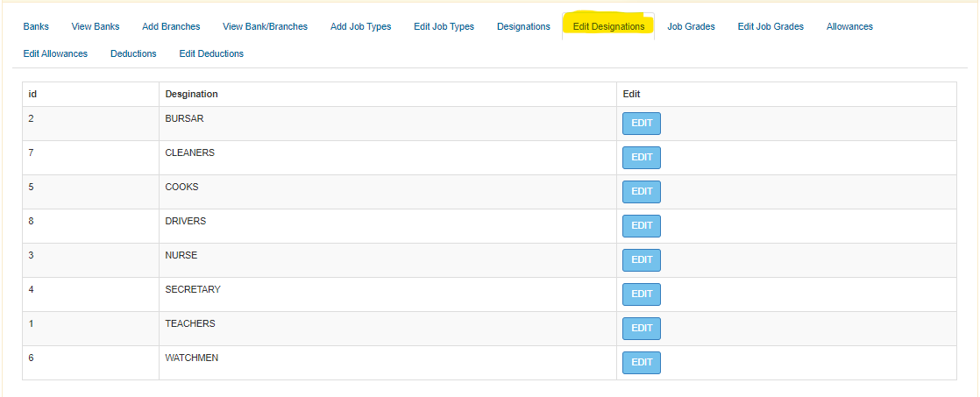Click EDIT button for SECRETARY
Screen dimensions: 980x397
tap(641, 294)
